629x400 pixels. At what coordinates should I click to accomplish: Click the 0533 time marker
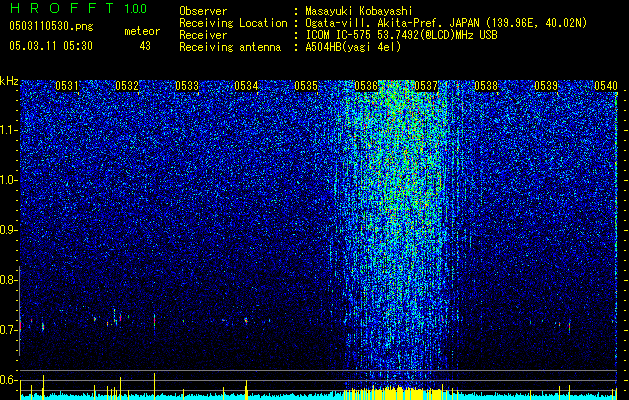click(187, 86)
